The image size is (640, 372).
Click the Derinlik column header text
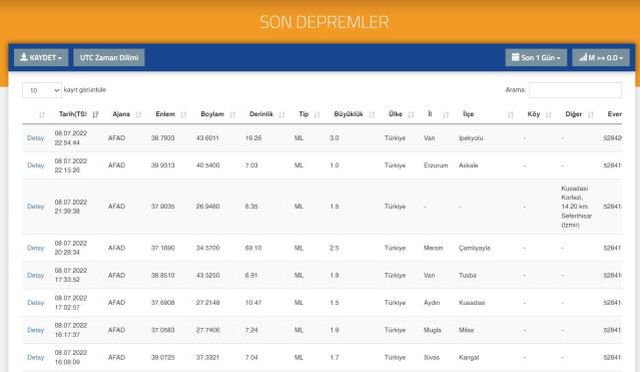click(x=261, y=114)
